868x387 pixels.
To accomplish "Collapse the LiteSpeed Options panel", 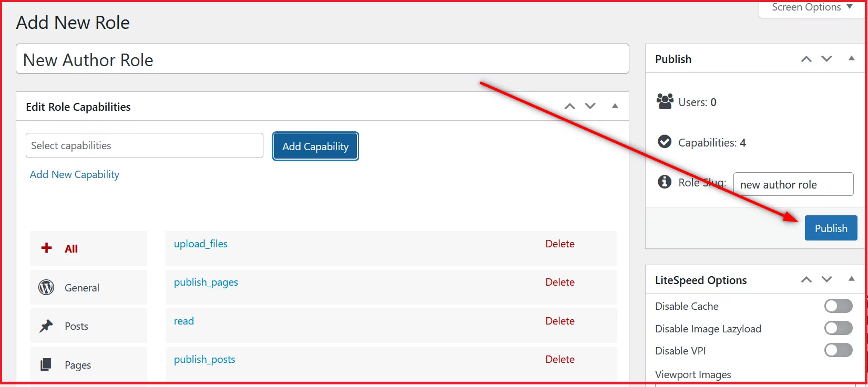I will 851,279.
